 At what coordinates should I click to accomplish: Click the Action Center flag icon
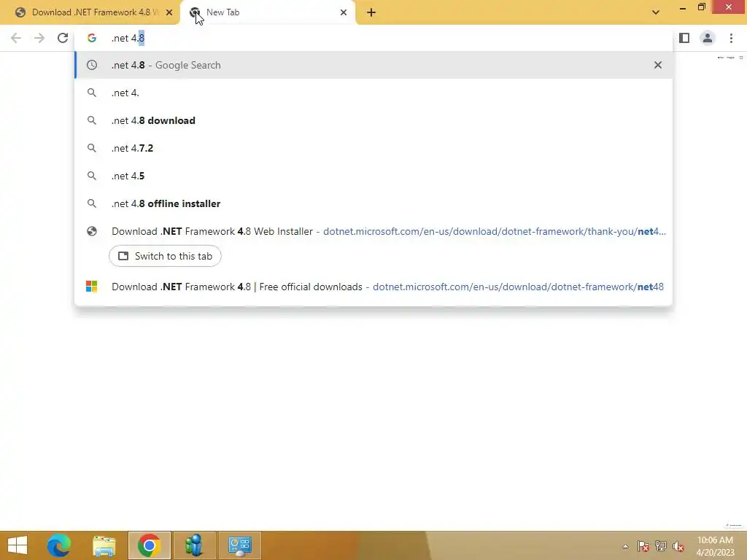click(643, 546)
